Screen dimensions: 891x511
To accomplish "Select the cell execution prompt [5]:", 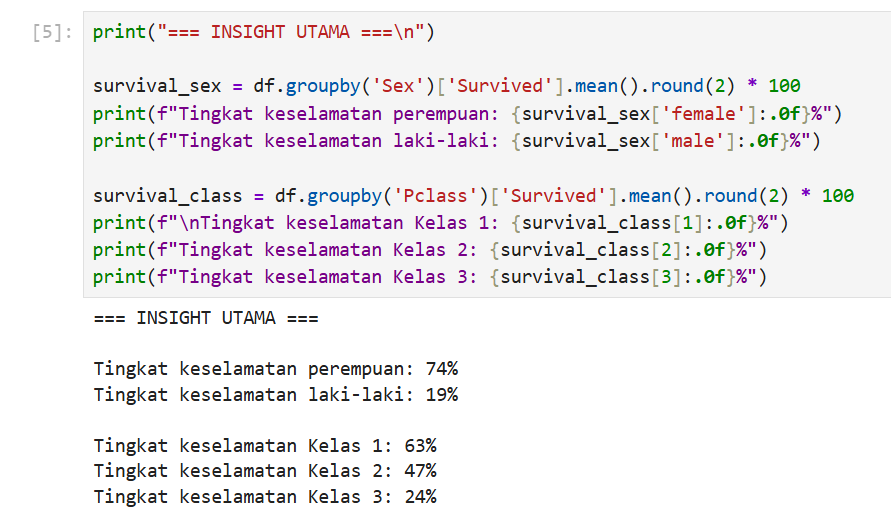I will click(52, 32).
